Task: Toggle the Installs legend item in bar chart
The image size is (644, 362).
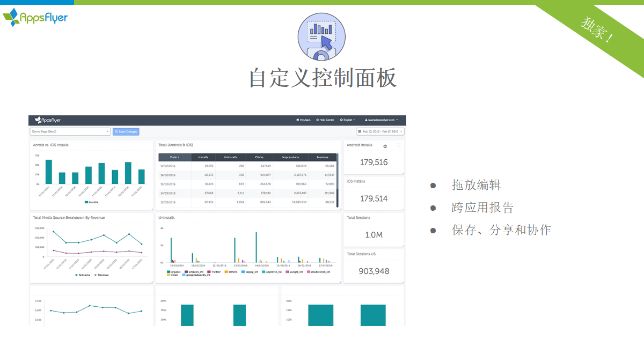Action: click(91, 202)
